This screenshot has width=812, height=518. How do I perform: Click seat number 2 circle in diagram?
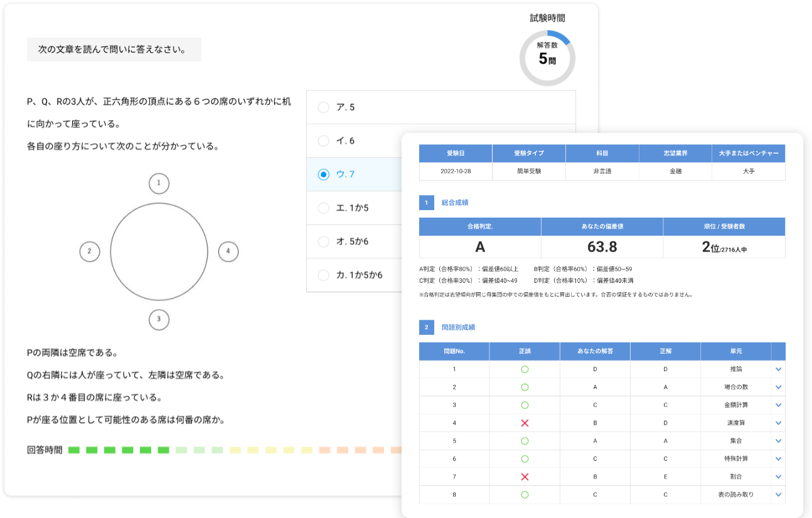coord(90,251)
